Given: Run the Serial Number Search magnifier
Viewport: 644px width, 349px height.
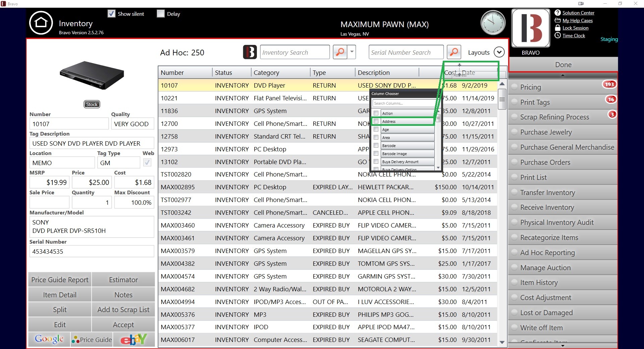Looking at the screenshot, I should 454,52.
